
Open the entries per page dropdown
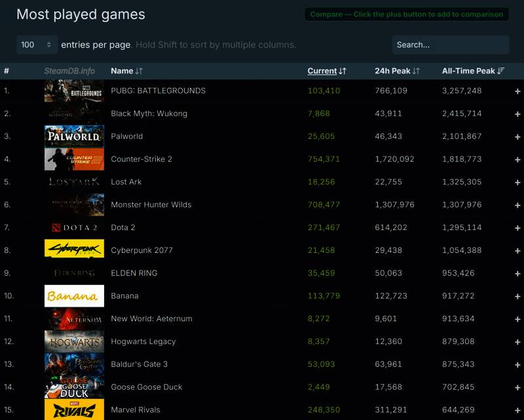tap(37, 45)
